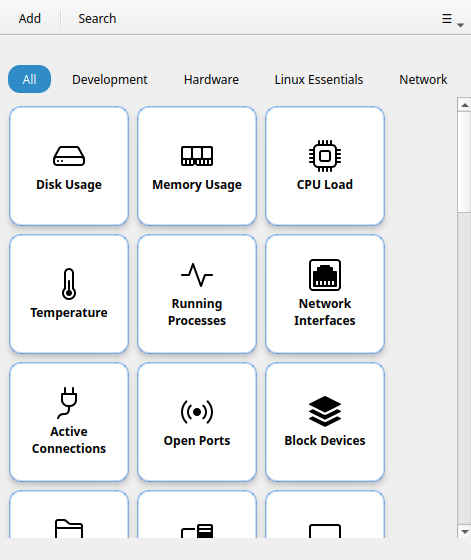Open the Block Devices tile

tap(325, 422)
